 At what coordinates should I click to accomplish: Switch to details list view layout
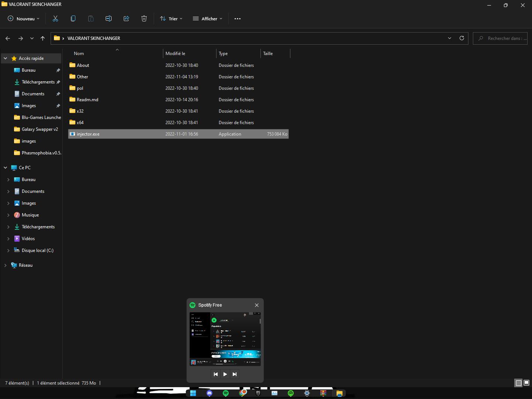tap(518, 383)
